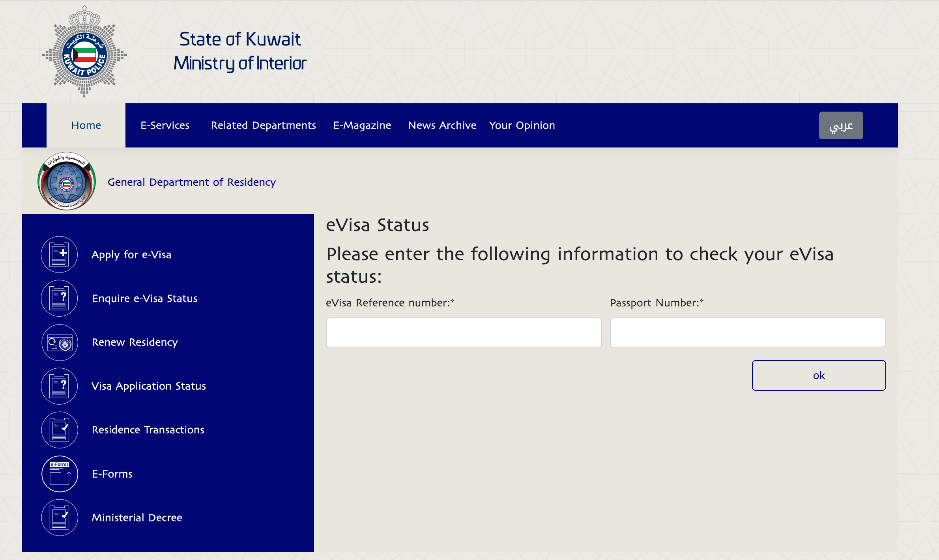Click the Your Opinion link
Viewport: 939px width, 560px height.
(522, 125)
